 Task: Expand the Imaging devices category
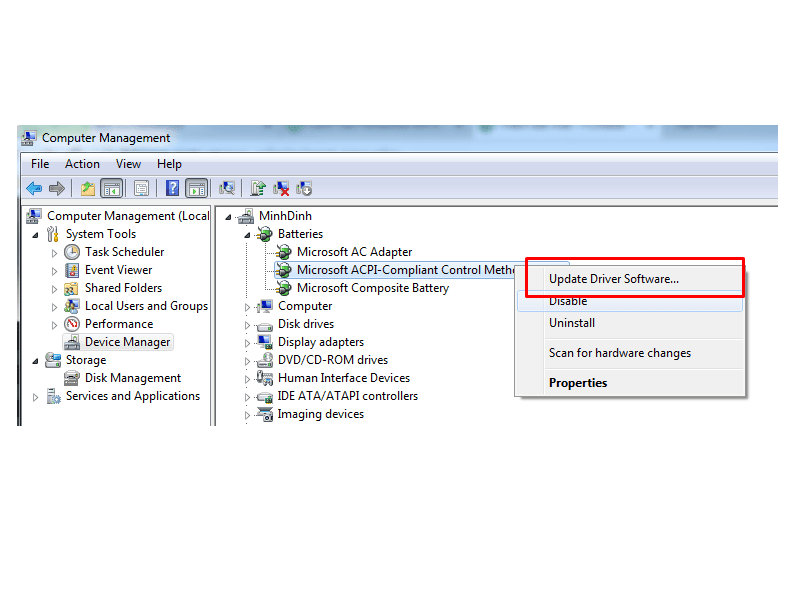pyautogui.click(x=247, y=415)
